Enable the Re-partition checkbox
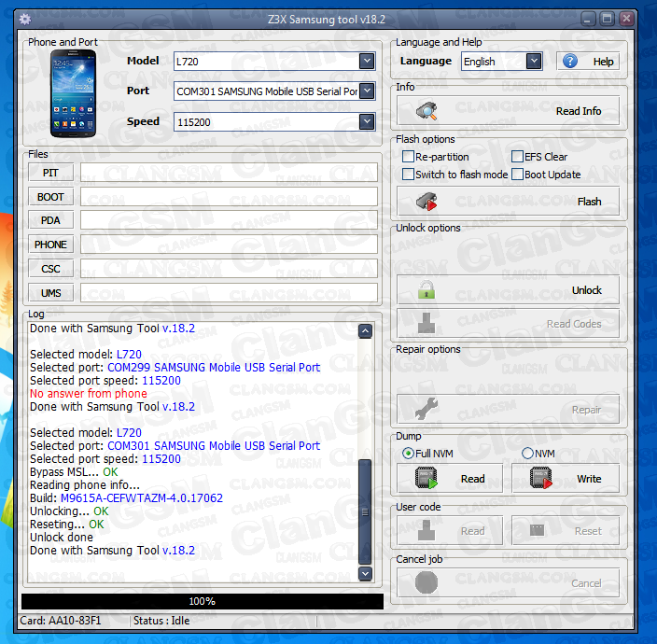This screenshot has height=644, width=657. coord(408,157)
